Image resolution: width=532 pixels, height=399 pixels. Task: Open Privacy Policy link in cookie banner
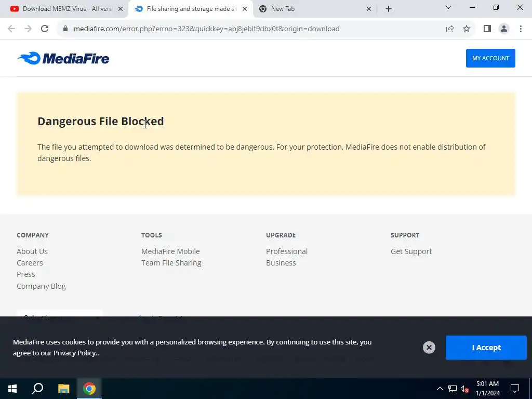coord(75,353)
